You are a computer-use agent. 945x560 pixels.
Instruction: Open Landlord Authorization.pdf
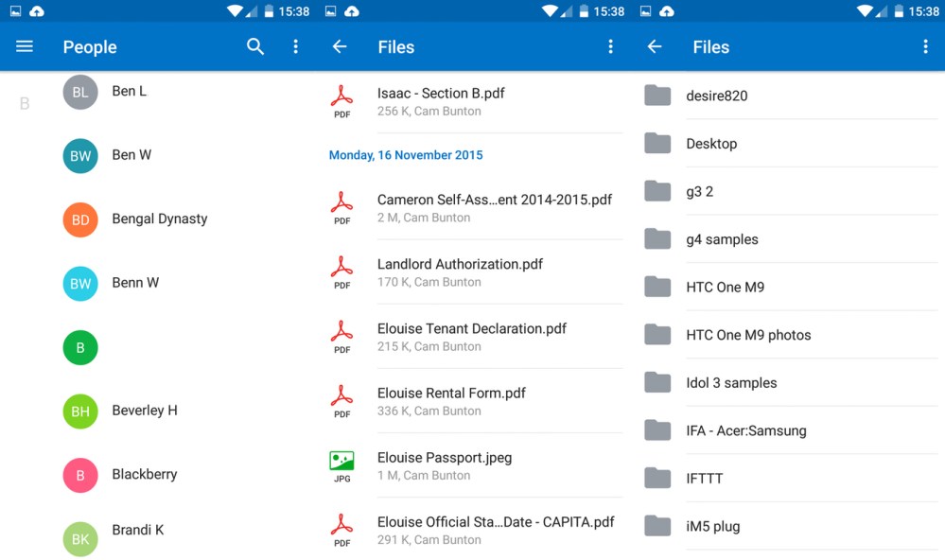[460, 272]
